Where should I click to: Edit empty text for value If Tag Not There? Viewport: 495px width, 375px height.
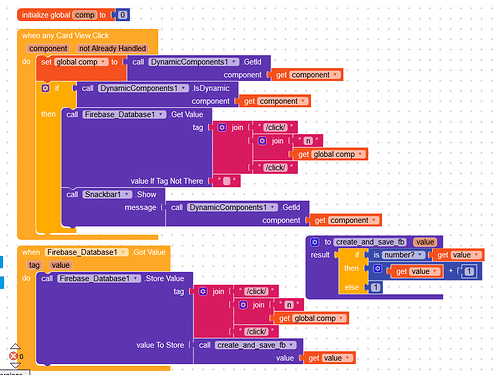[227, 181]
